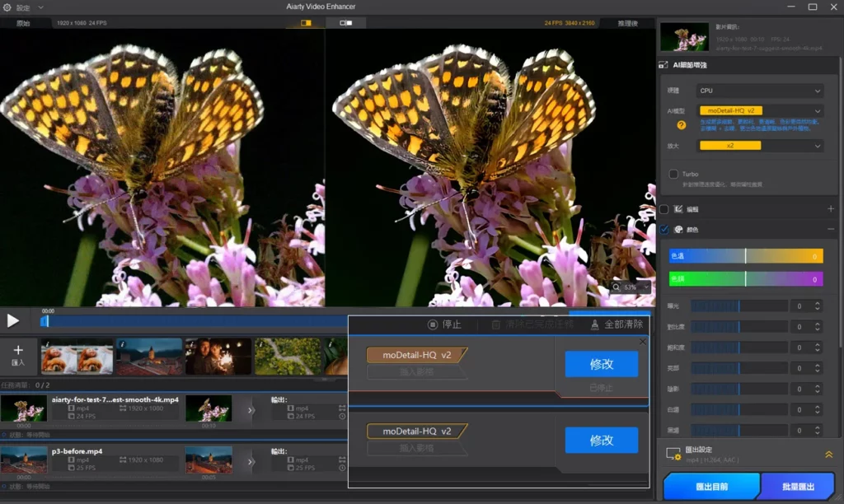Click the export settings monitor-gear icon
The image size is (844, 504).
673,454
